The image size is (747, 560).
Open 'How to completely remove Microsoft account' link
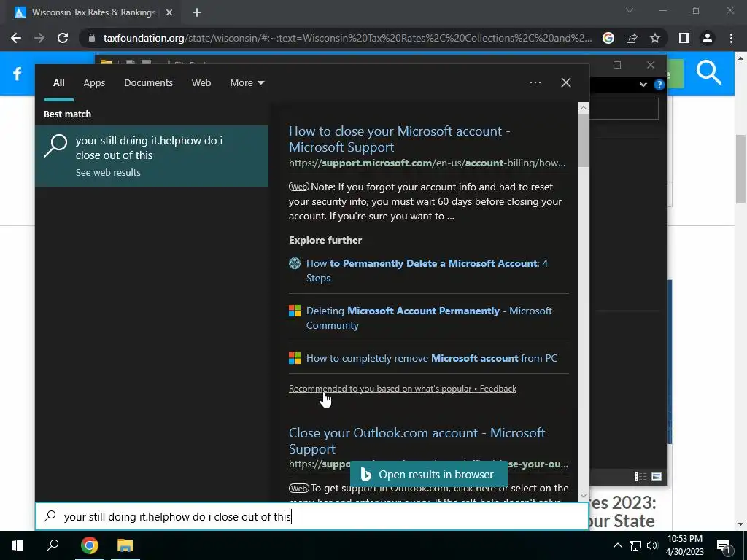click(432, 358)
